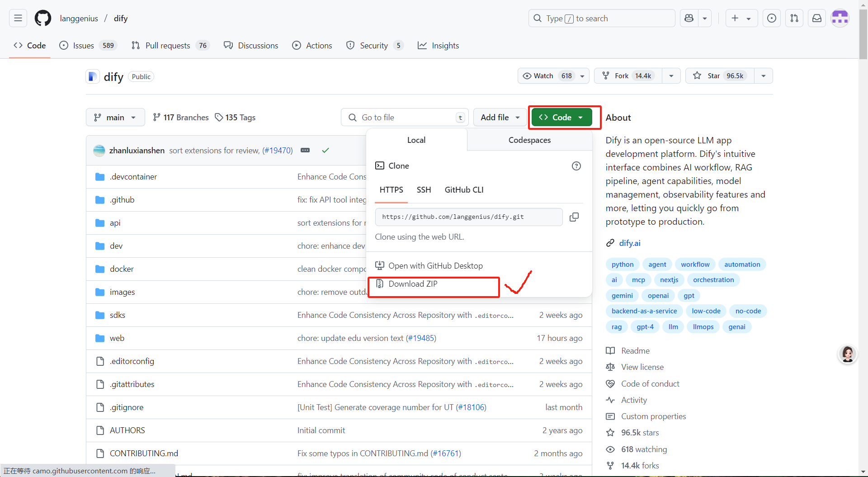
Task: Open the main branch selector dropdown
Action: pos(115,117)
